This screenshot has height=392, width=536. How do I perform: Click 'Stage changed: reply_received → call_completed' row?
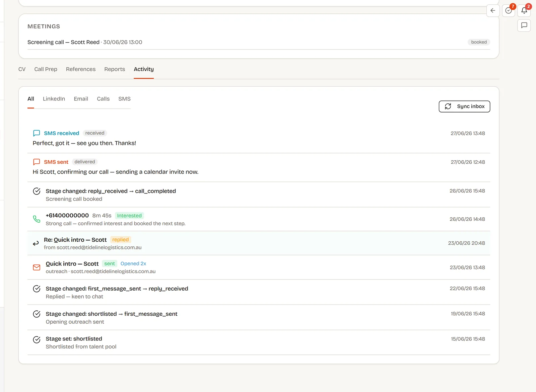tap(259, 194)
